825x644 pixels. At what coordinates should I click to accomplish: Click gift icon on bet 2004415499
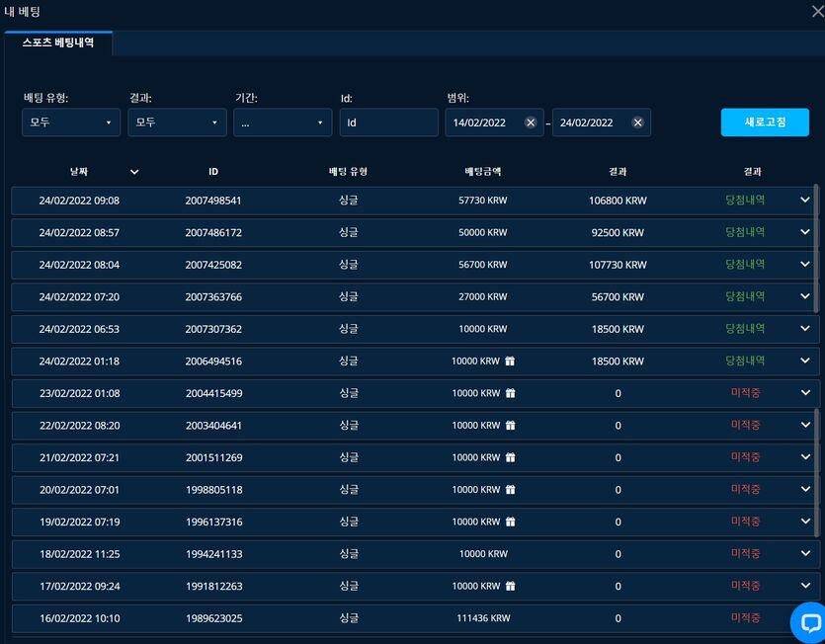[x=511, y=393]
